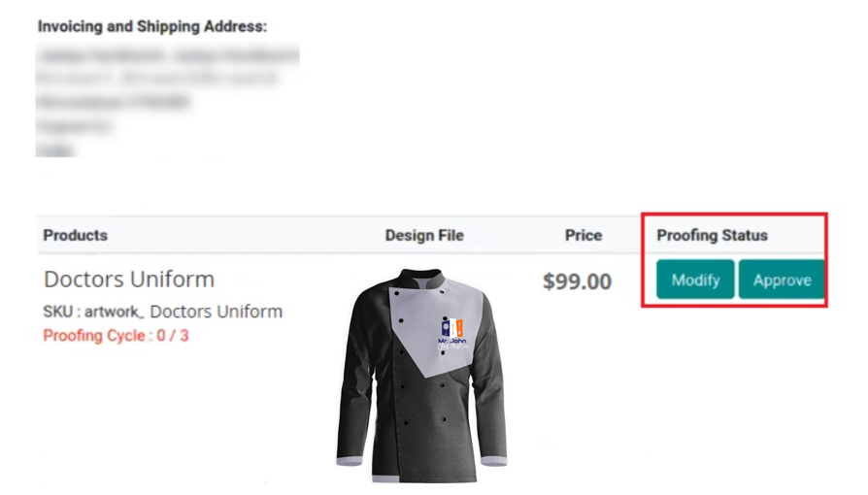Select the Products column header
868x495 pixels.
click(x=76, y=235)
